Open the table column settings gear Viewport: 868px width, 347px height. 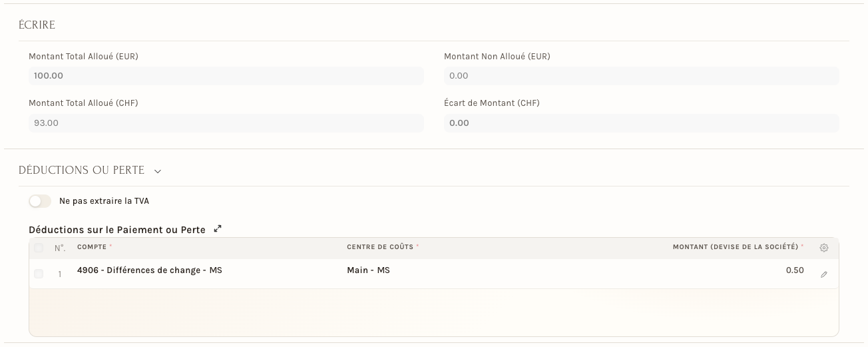(824, 248)
